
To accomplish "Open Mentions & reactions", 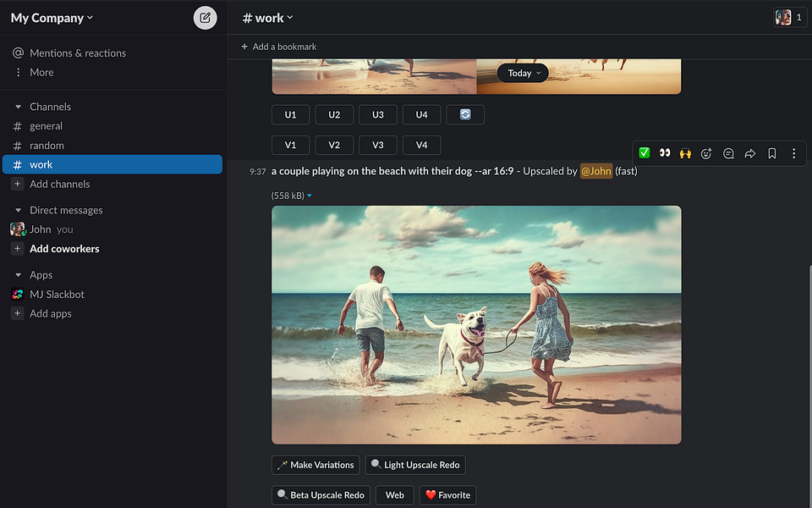I will pyautogui.click(x=76, y=52).
